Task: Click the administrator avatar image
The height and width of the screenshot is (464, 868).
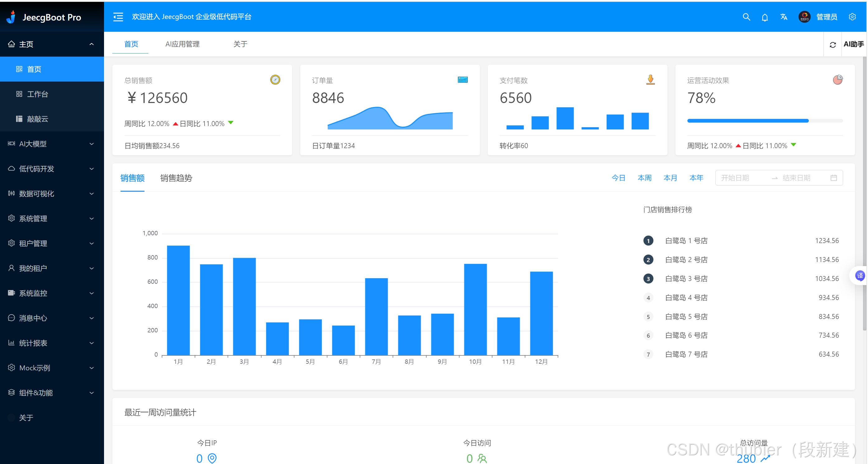Action: coord(804,17)
